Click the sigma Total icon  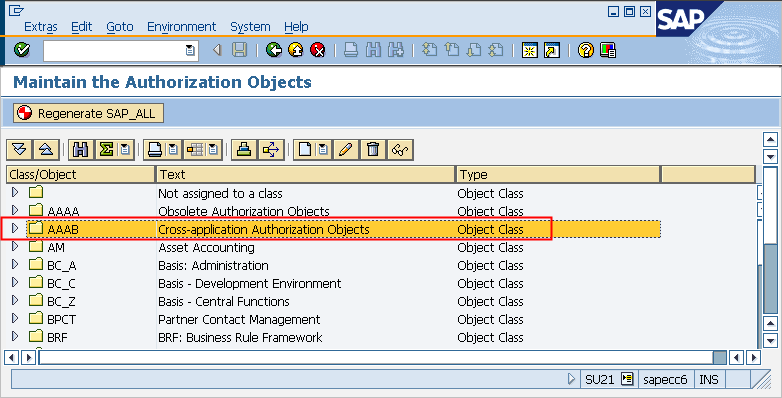pyautogui.click(x=106, y=150)
